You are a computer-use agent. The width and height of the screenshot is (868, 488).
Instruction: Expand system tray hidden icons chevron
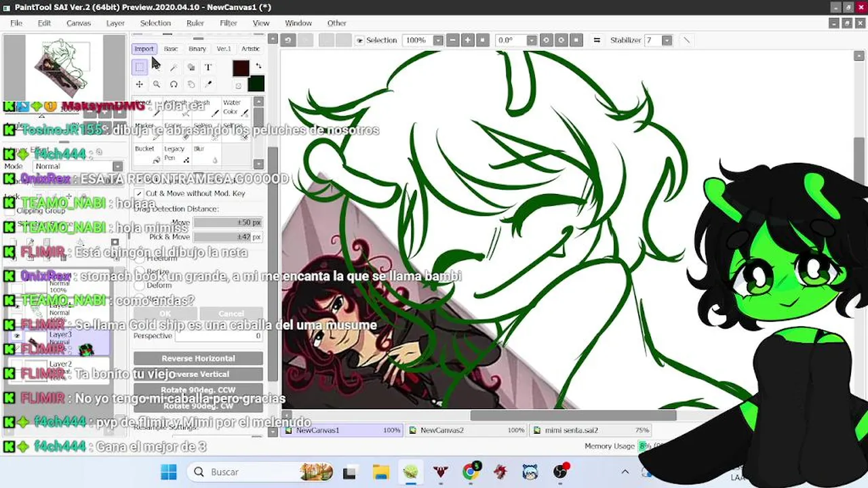tap(625, 472)
